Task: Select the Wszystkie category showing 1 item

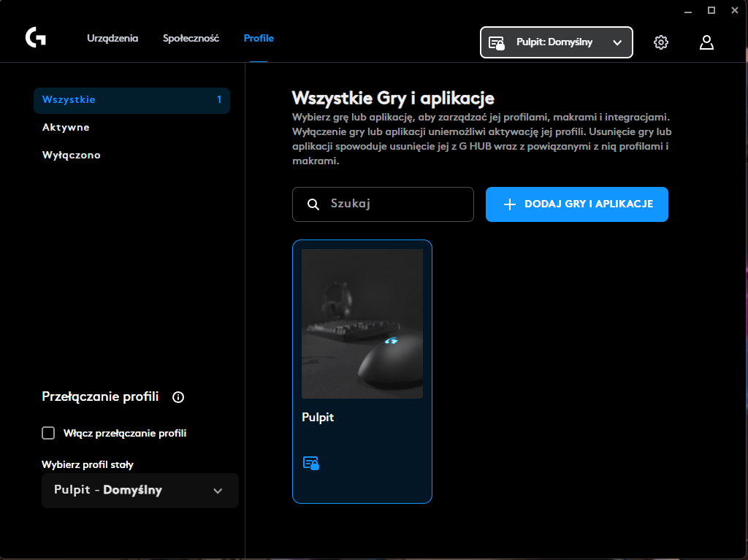Action: click(x=131, y=100)
